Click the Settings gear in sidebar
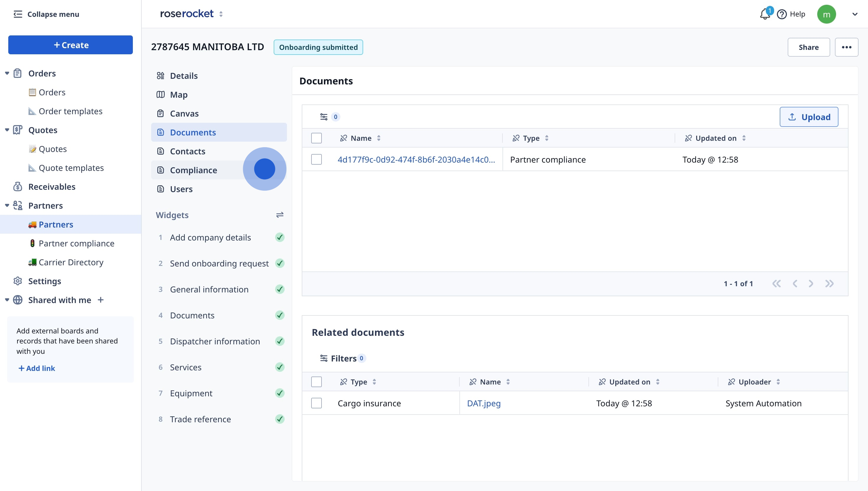 point(17,281)
